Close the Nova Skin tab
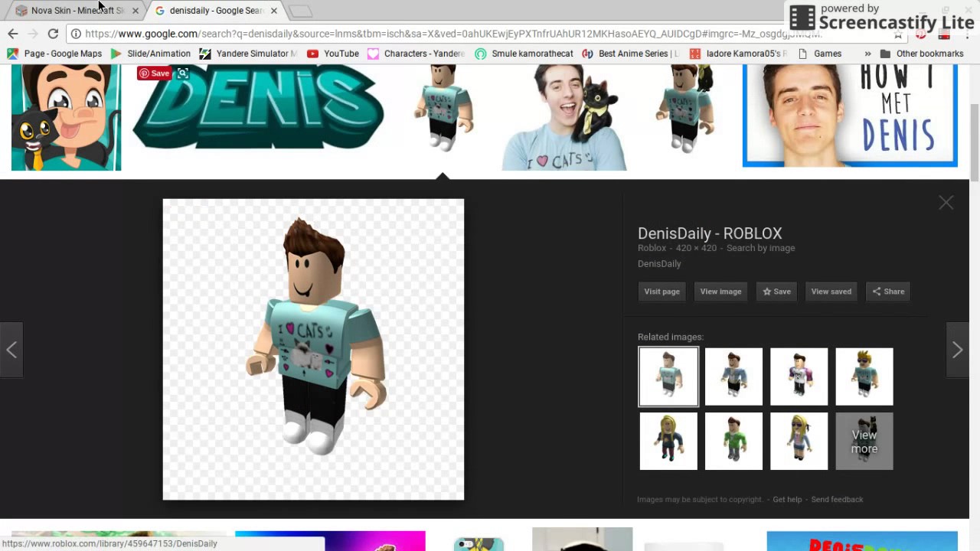This screenshot has width=980, height=551. click(136, 11)
